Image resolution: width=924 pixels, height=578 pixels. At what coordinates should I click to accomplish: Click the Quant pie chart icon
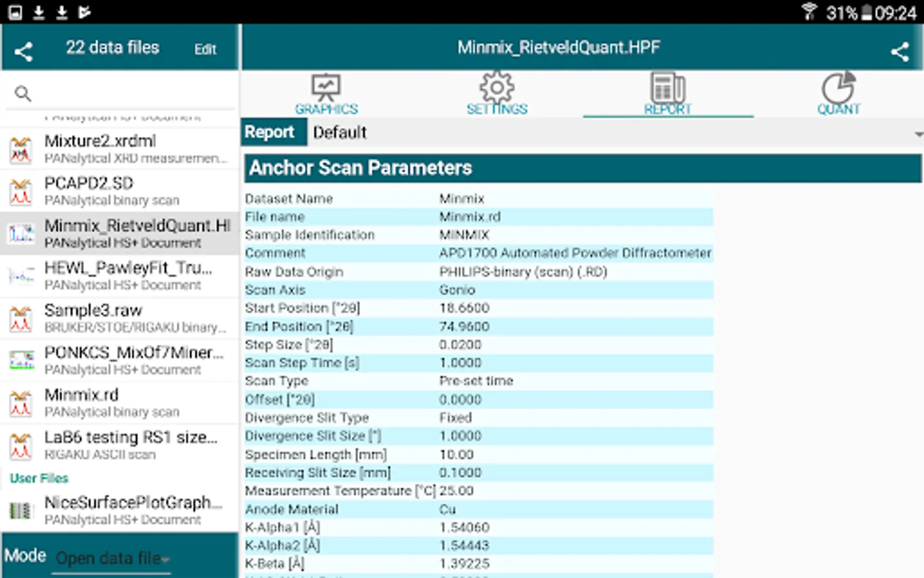[839, 87]
